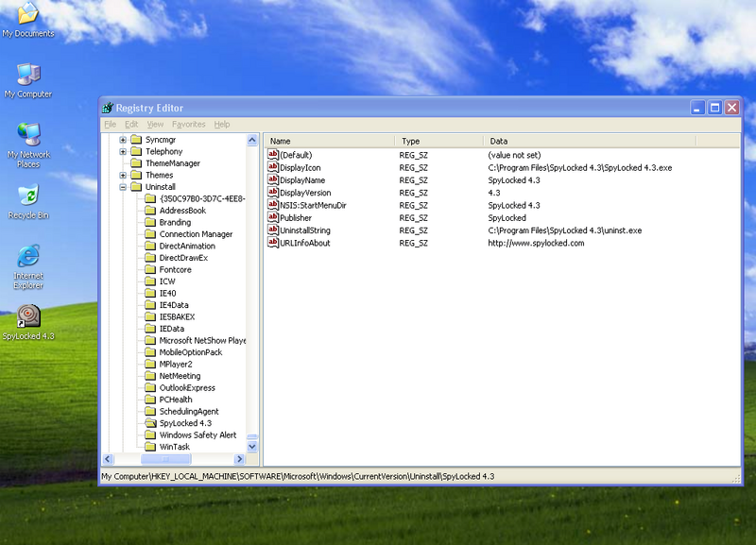Sort values by the Data column header

click(590, 141)
